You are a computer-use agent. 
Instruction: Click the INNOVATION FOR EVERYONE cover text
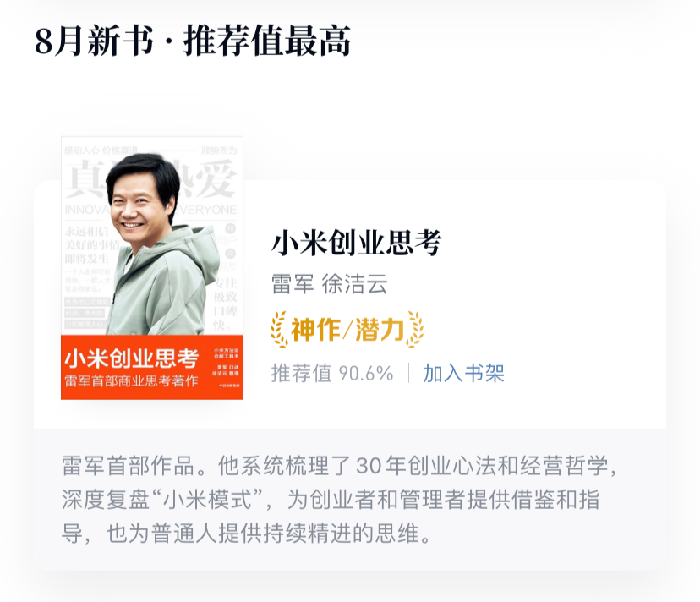pyautogui.click(x=150, y=210)
